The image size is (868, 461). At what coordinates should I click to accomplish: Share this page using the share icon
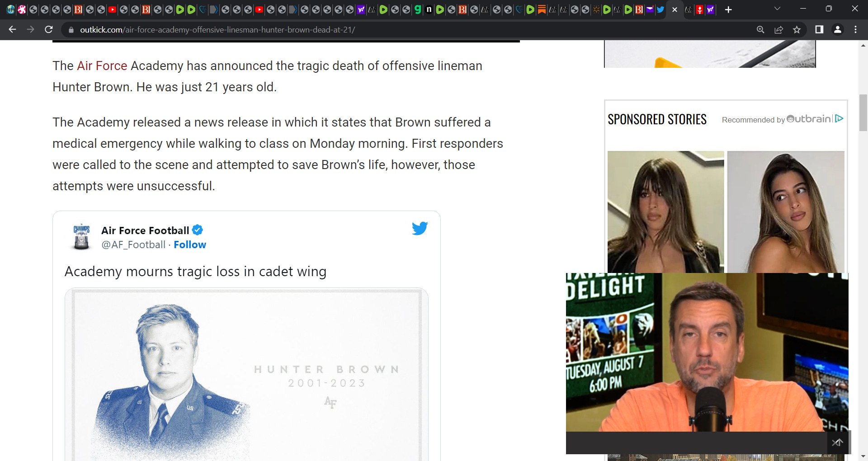[778, 29]
